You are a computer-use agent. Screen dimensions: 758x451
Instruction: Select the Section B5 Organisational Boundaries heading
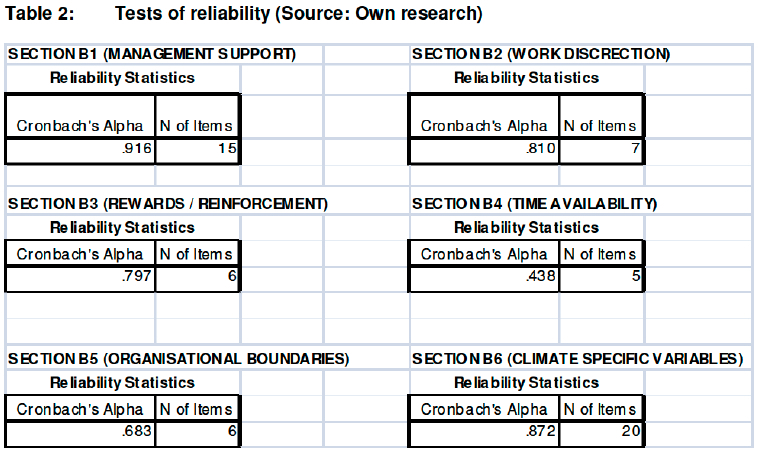(x=179, y=358)
